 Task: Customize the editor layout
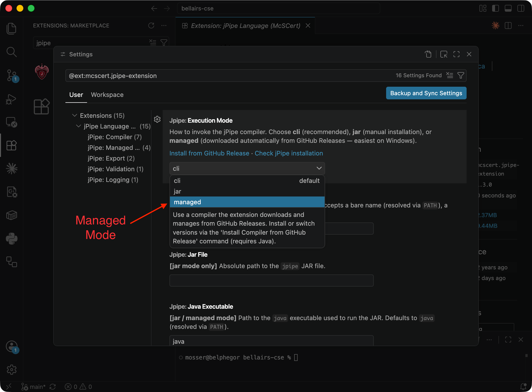pos(483,9)
